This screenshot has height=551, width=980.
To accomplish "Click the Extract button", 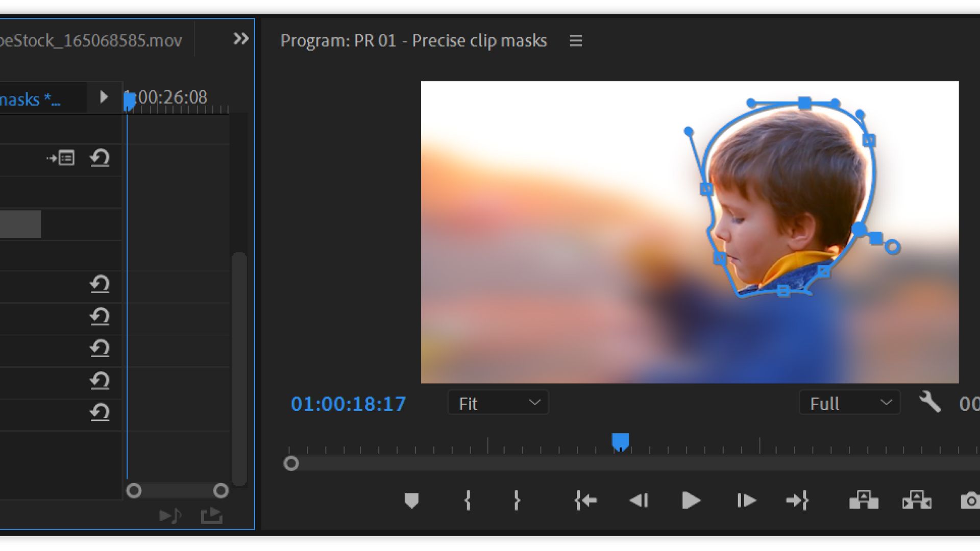I will (x=917, y=500).
